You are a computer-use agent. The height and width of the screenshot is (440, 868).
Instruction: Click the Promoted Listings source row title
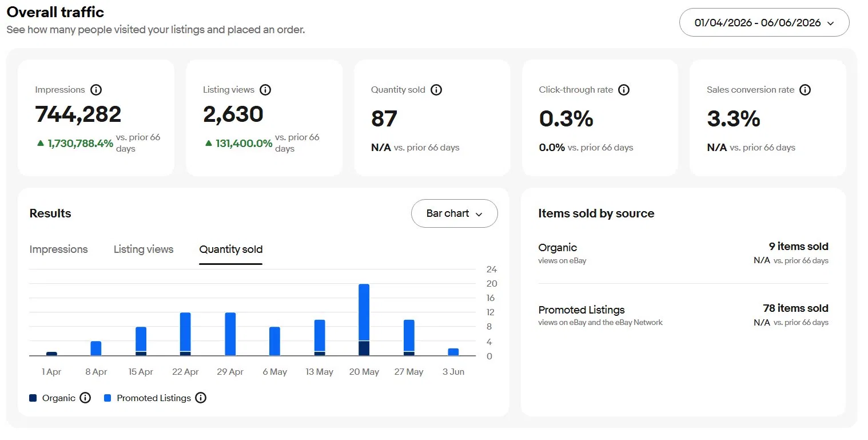[582, 310]
